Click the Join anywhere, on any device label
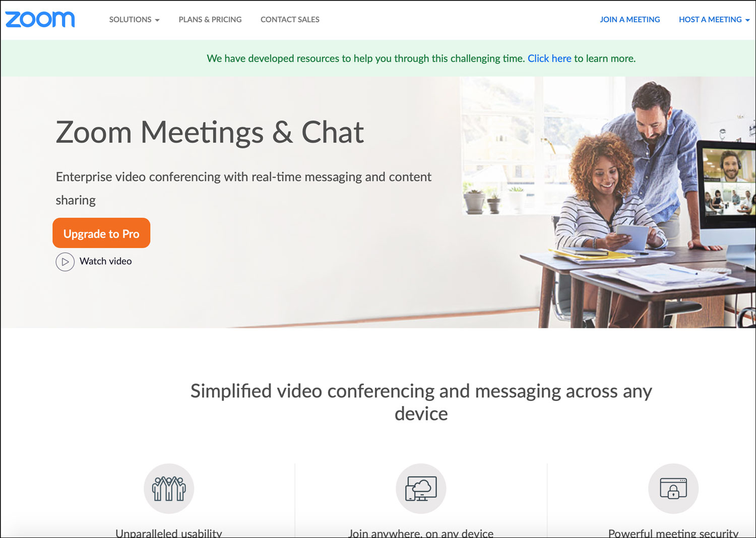Viewport: 756px width, 538px height. [x=421, y=533]
